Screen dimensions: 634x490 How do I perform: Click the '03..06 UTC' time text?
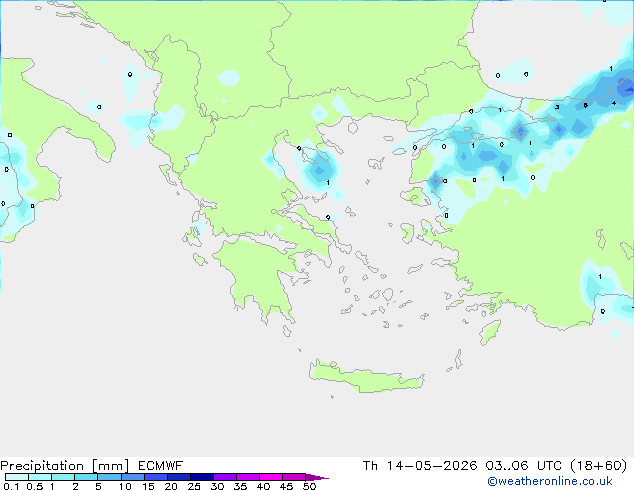[524, 466]
